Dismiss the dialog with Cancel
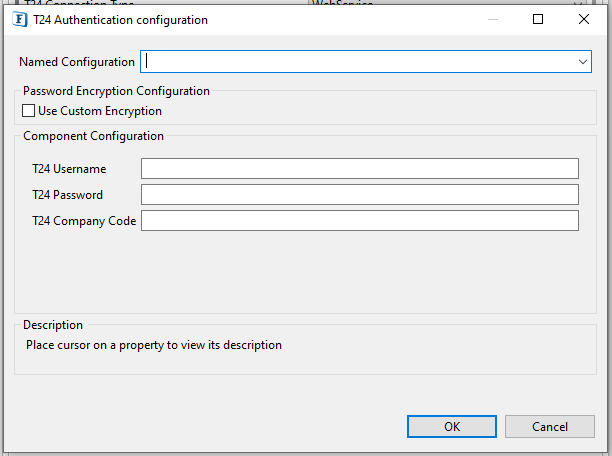Screen dimensions: 612x456 [x=550, y=426]
